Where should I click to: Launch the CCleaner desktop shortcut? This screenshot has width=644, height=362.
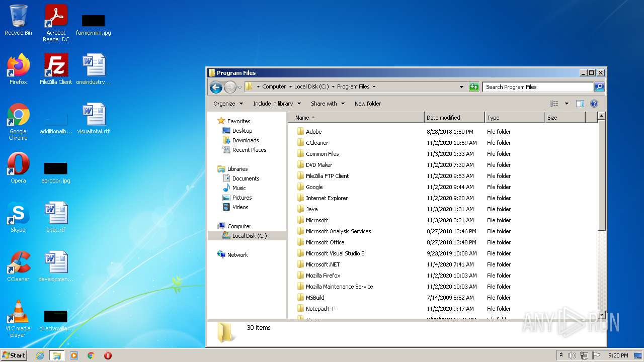point(18,266)
